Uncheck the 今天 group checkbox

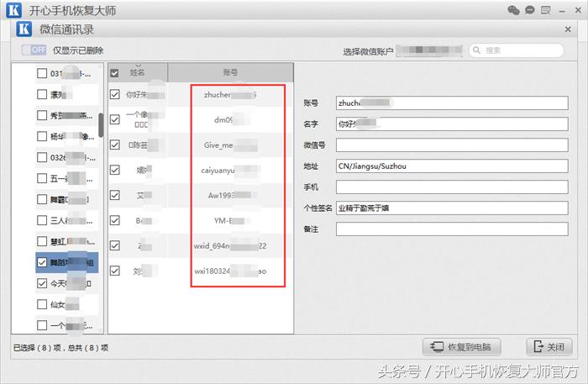click(x=42, y=283)
